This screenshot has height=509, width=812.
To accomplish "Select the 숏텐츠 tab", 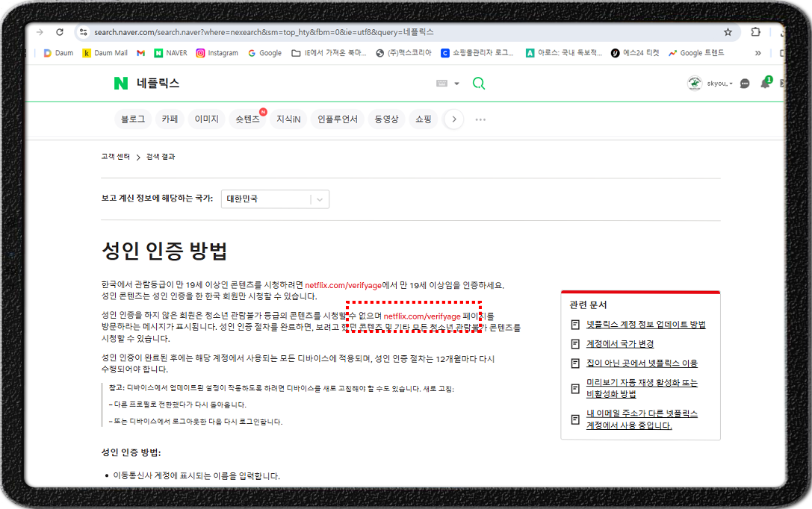I will (247, 119).
